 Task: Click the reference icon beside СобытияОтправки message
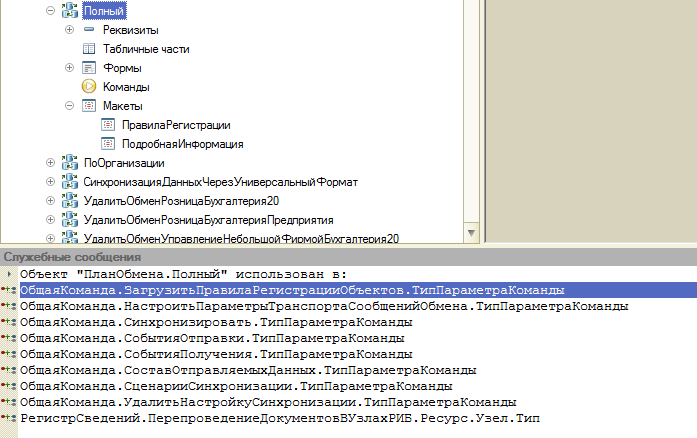click(8, 338)
